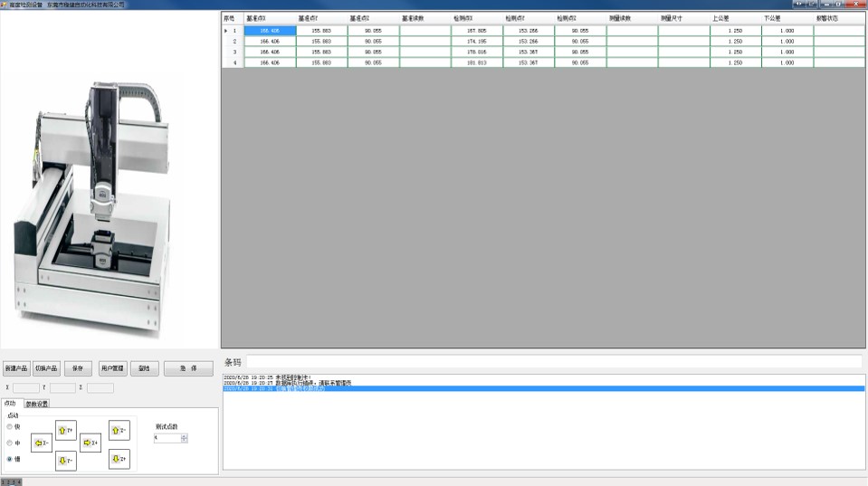
Task: Select the 中 (medium) jog speed
Action: 10,443
